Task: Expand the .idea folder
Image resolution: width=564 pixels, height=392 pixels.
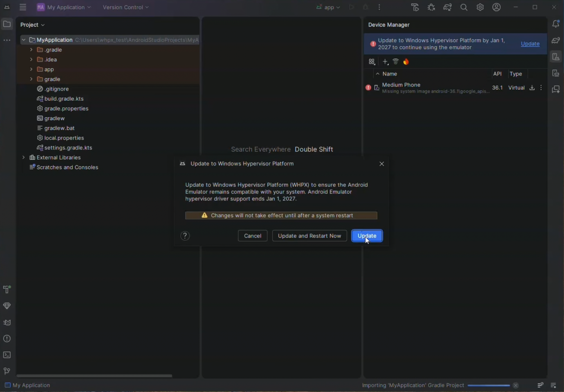Action: pyautogui.click(x=31, y=59)
